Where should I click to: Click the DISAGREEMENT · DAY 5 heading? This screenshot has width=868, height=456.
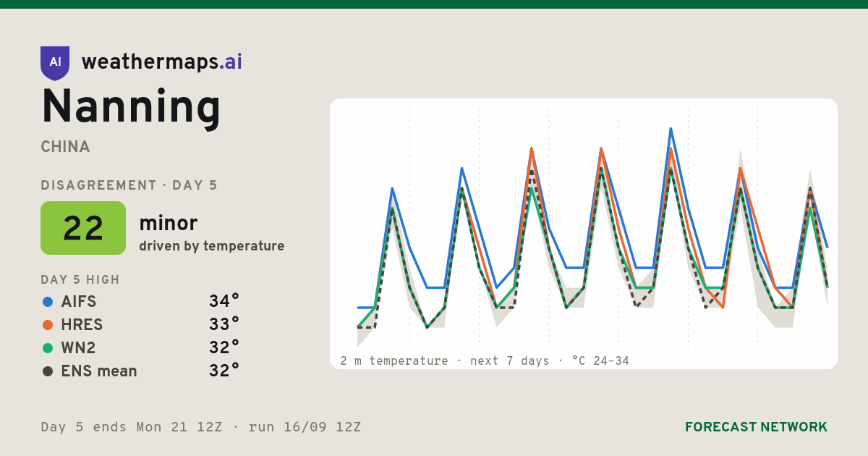pyautogui.click(x=129, y=185)
